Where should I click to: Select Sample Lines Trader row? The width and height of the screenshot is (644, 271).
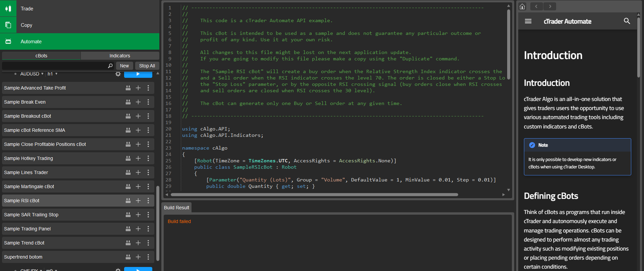coord(78,172)
